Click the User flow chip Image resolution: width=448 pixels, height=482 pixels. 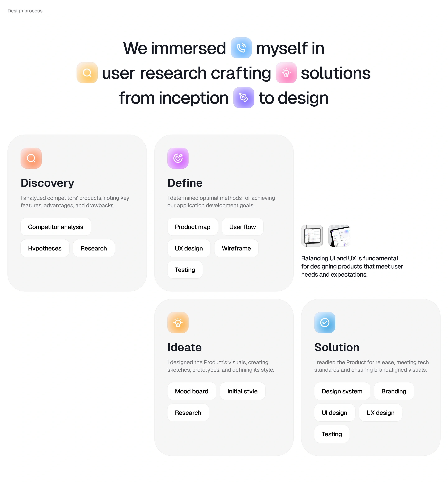click(242, 227)
